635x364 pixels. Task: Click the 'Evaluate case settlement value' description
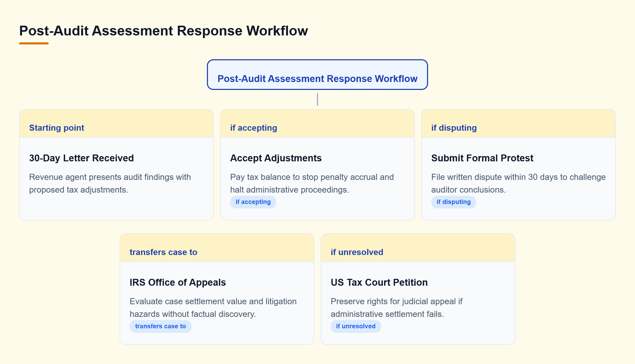tap(213, 308)
